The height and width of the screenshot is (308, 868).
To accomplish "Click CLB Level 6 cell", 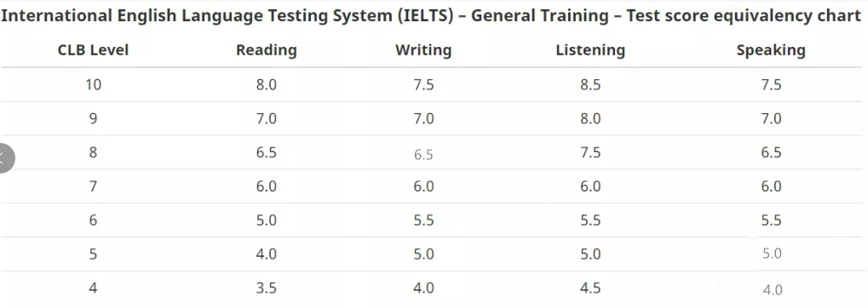I will pos(93,220).
